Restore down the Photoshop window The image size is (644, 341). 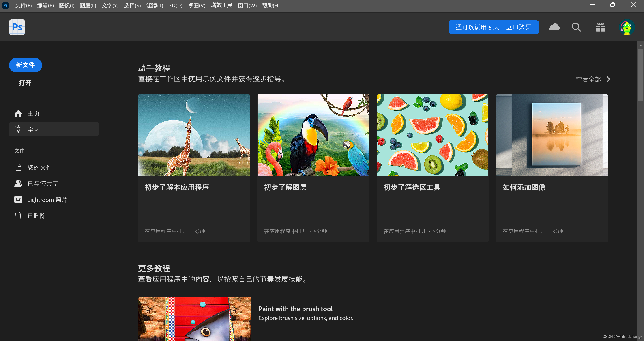612,5
